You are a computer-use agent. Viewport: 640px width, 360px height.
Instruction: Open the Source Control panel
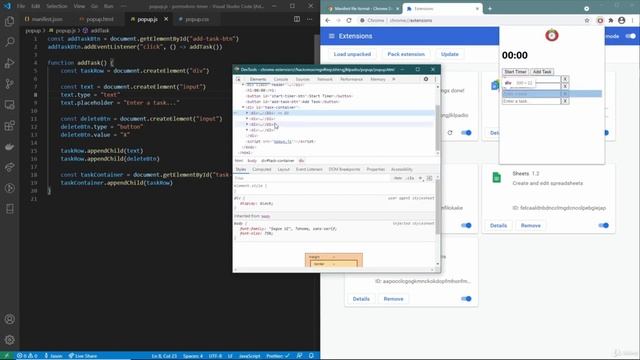9,84
